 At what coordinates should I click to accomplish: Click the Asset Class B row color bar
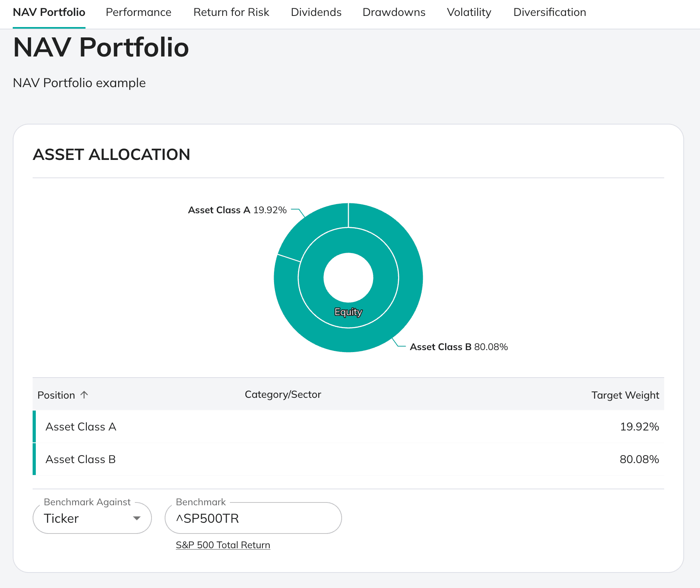point(34,459)
